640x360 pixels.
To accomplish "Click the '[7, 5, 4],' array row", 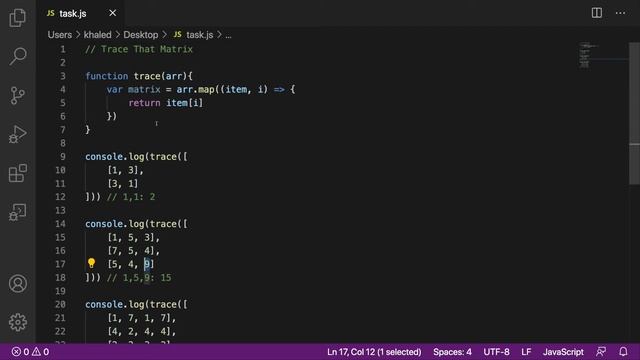I will pyautogui.click(x=133, y=251).
